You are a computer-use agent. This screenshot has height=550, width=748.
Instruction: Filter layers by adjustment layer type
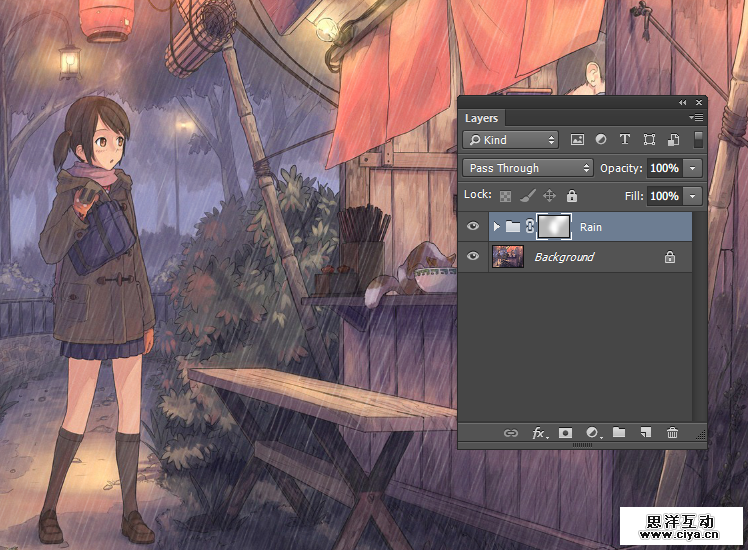tap(601, 140)
